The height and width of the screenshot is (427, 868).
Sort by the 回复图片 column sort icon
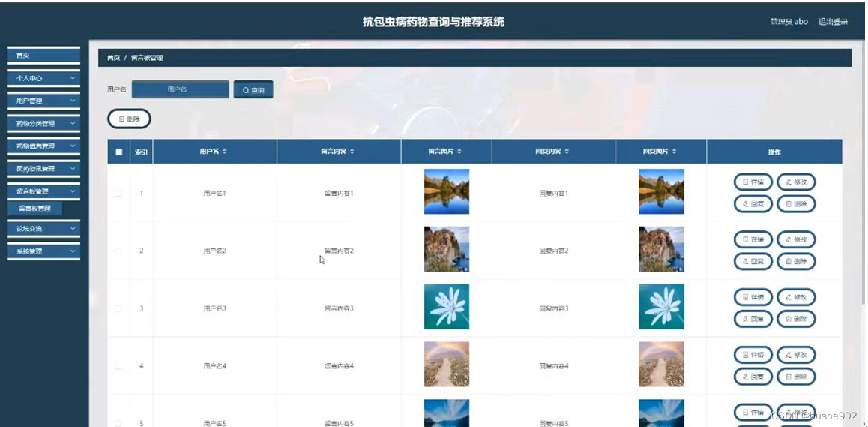tap(673, 152)
